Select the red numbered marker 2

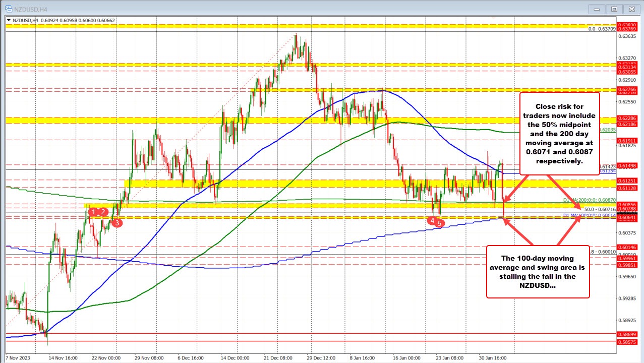pos(102,212)
